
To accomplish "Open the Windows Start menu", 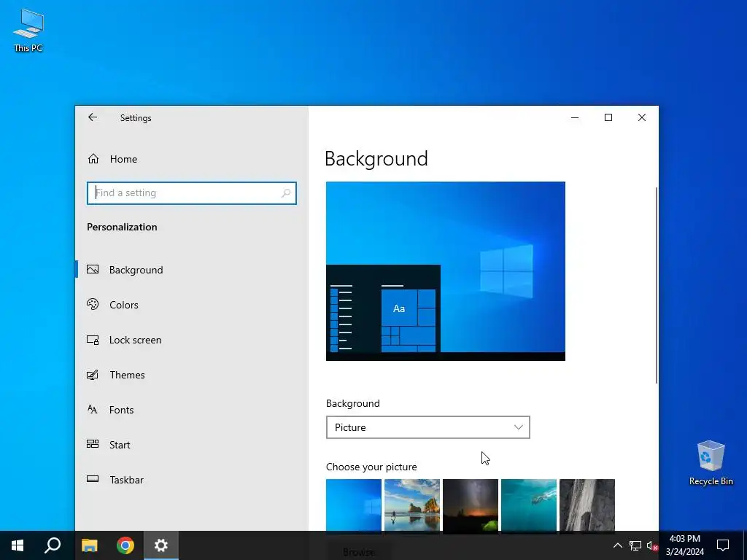I will click(18, 545).
